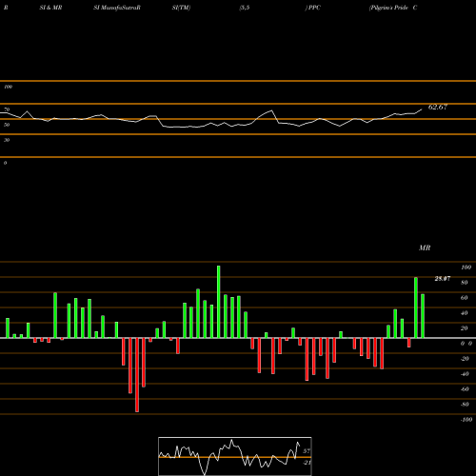Click the -100 label on the MR axis
476x476 pixels.
(466, 420)
